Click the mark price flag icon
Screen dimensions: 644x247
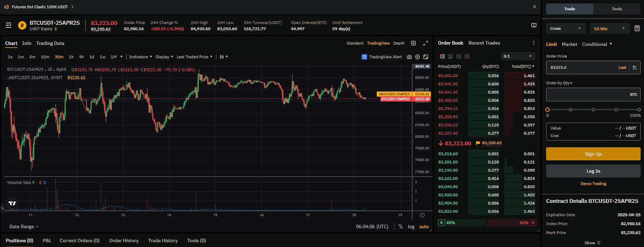pos(478,143)
